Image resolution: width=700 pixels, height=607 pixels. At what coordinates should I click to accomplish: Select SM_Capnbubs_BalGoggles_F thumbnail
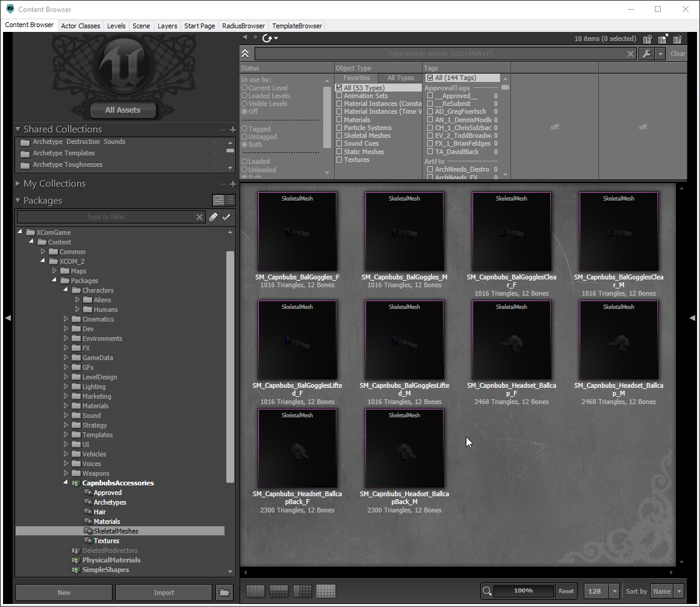coord(297,231)
